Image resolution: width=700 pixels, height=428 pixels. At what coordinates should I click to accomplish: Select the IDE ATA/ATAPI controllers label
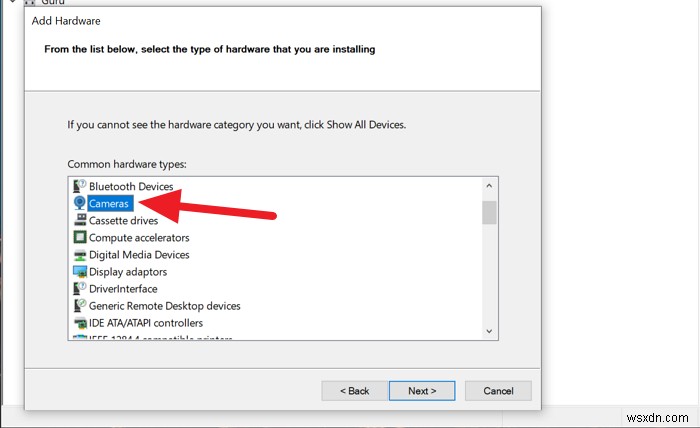point(146,322)
